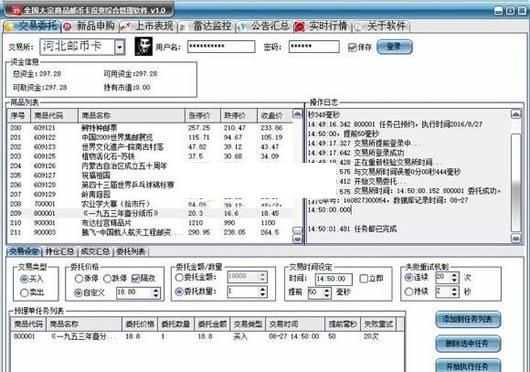The width and height of the screenshot is (530, 372).
Task: Click the 委托数量 stepper showing 1
Action: 247,291
